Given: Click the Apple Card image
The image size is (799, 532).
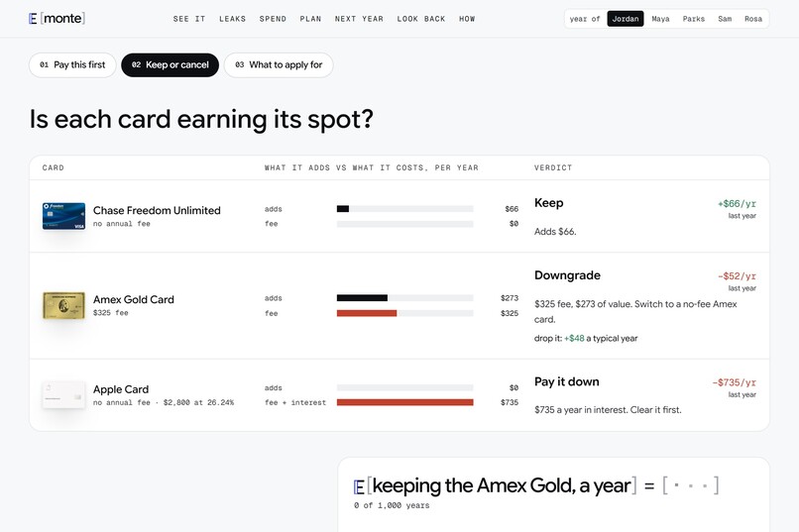Looking at the screenshot, I should click(63, 395).
